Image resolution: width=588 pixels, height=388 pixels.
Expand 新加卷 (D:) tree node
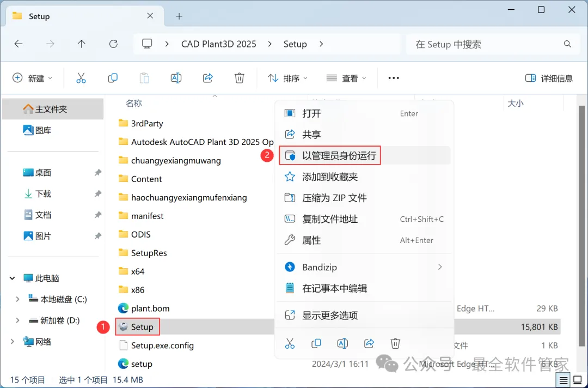(x=17, y=320)
